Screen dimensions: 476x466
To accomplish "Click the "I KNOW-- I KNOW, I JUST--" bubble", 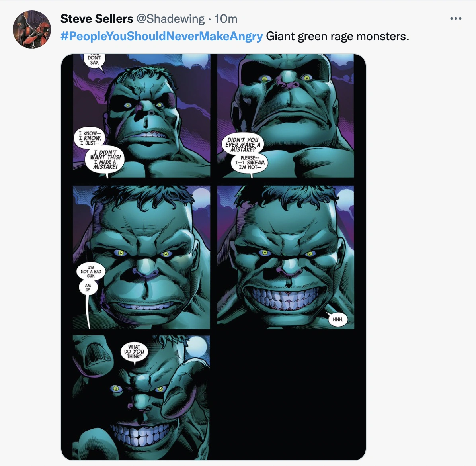I will point(90,138).
